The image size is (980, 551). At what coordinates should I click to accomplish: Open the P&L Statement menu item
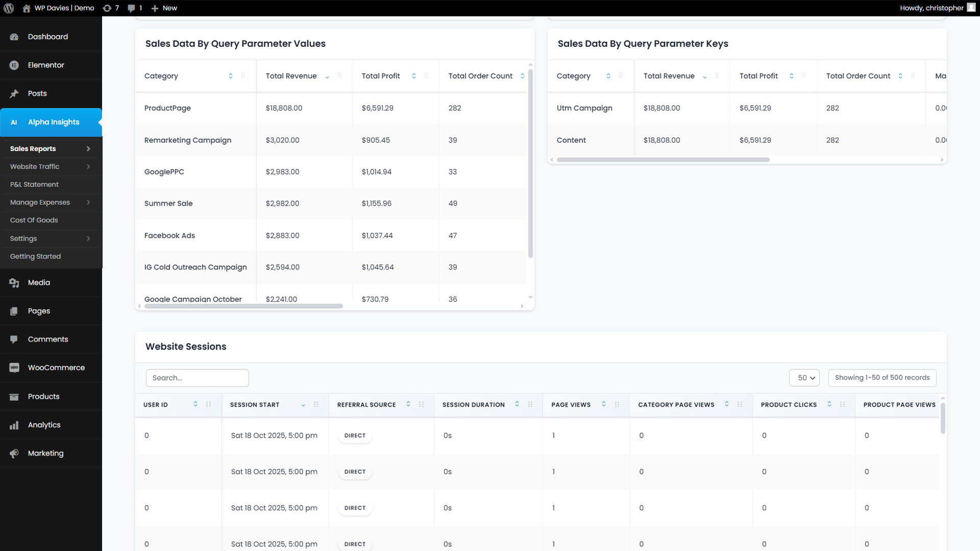point(34,185)
